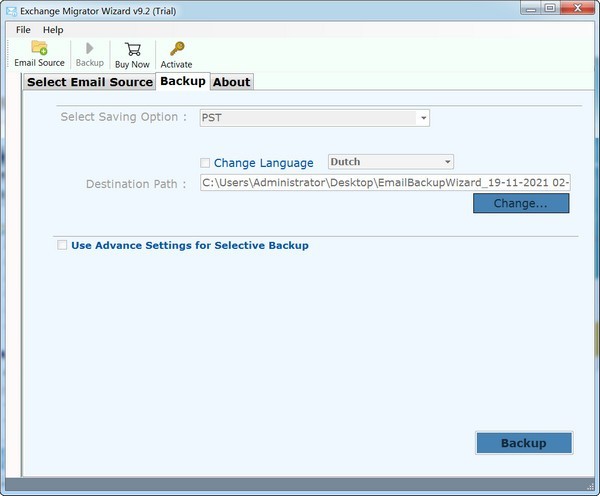Screen dimensions: 600x496
Task: Open the File menu
Action: (x=23, y=30)
